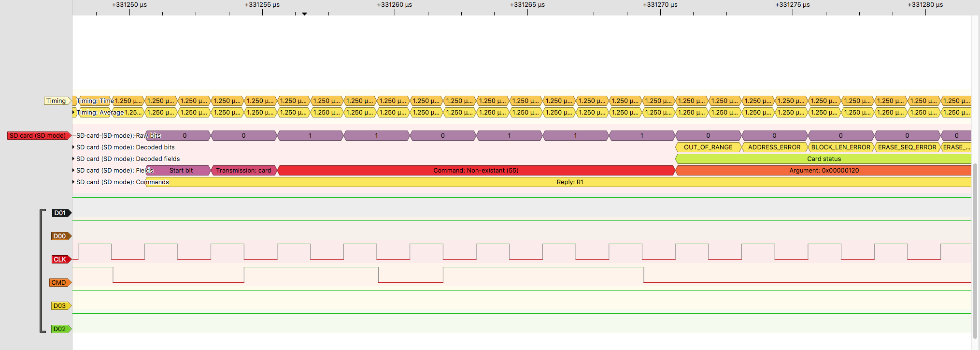Select the Argument: 0x00000120 annotation
980x350 pixels.
pyautogui.click(x=824, y=171)
